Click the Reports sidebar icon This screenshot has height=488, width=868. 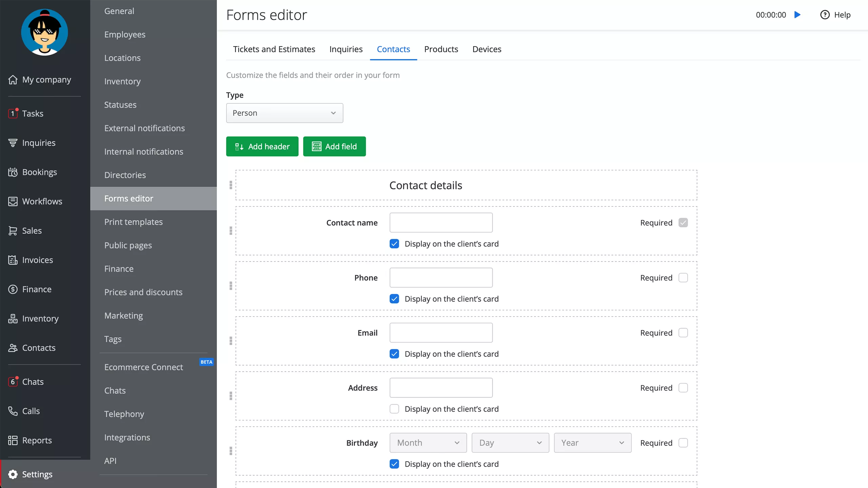tap(13, 440)
